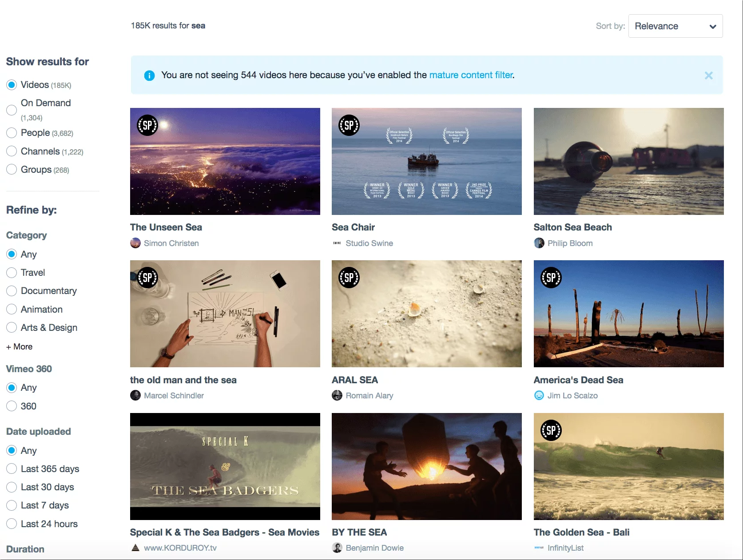Viewport: 743px width, 560px height.
Task: Click the Staff Pick badge on Sea Chair
Action: pyautogui.click(x=349, y=125)
